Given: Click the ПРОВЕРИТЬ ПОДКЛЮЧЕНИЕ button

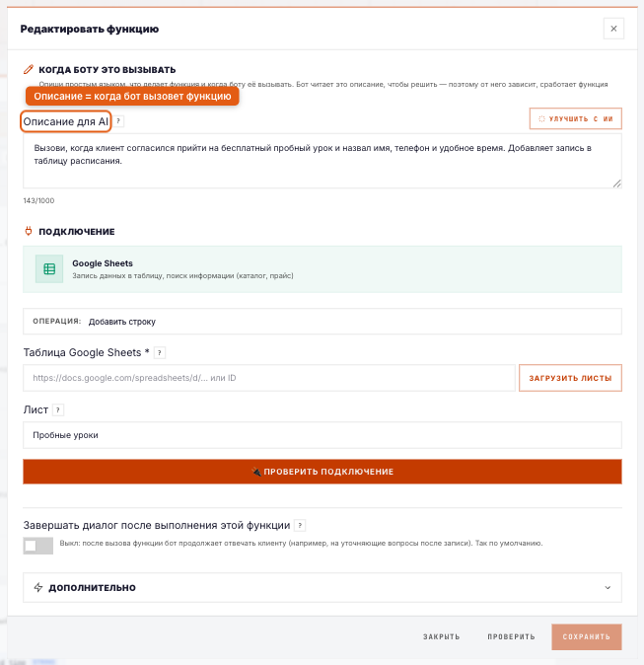Looking at the screenshot, I should click(322, 472).
